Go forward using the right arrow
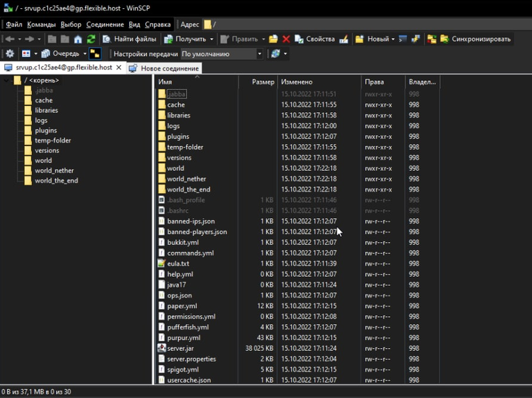Viewport: 532px width, 398px height. pyautogui.click(x=30, y=39)
